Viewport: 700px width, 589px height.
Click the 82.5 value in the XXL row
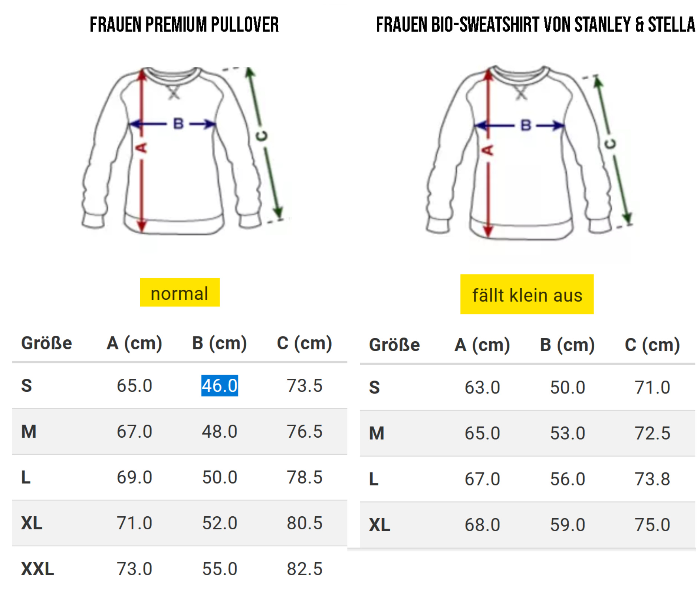305,569
